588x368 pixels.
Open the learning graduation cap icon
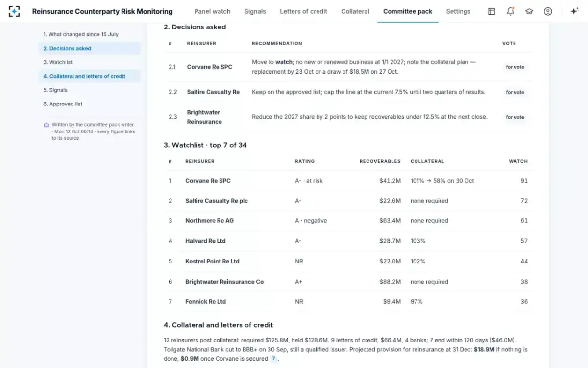click(529, 11)
